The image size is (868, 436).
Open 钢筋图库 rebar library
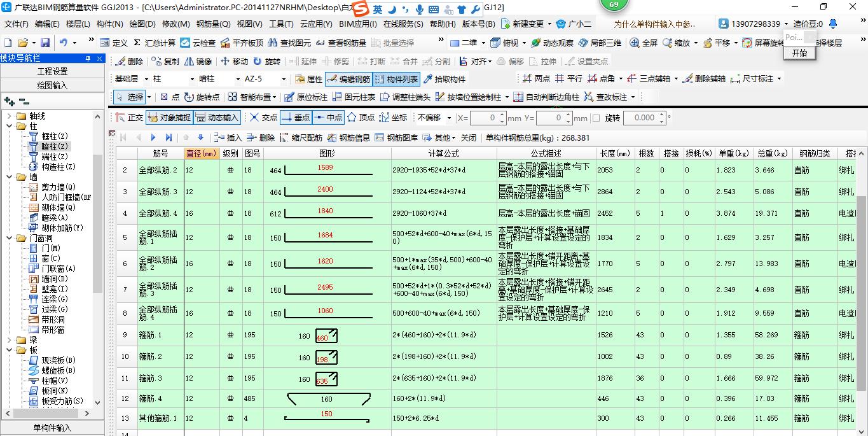click(396, 137)
